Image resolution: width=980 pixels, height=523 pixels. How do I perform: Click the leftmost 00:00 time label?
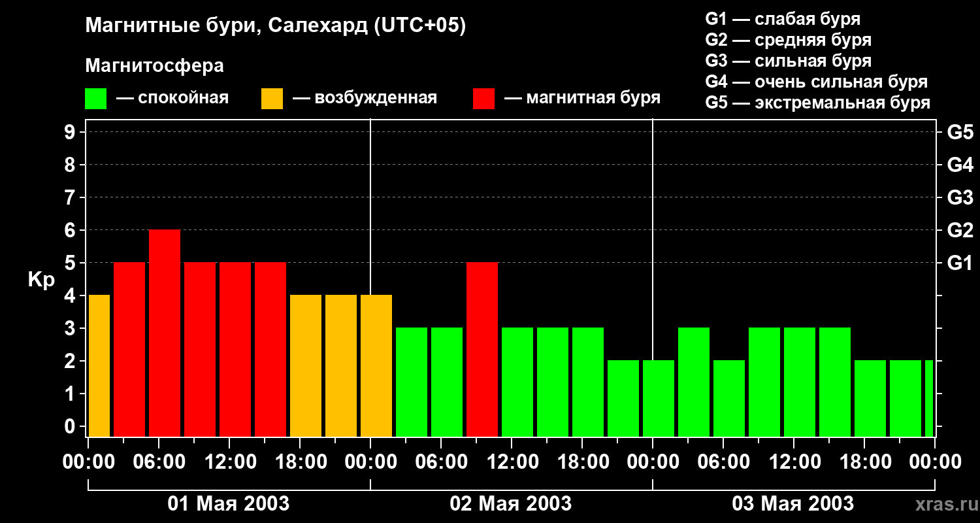[88, 462]
